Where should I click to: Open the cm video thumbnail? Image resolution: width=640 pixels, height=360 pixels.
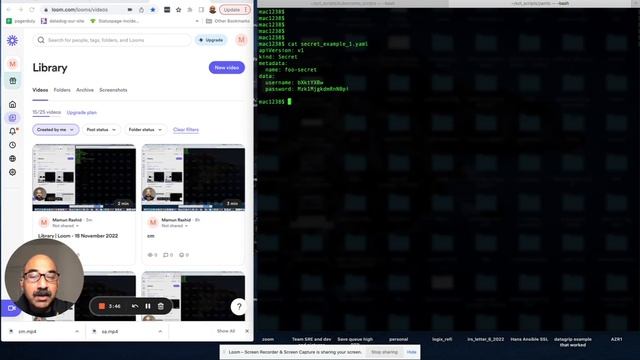click(x=193, y=178)
